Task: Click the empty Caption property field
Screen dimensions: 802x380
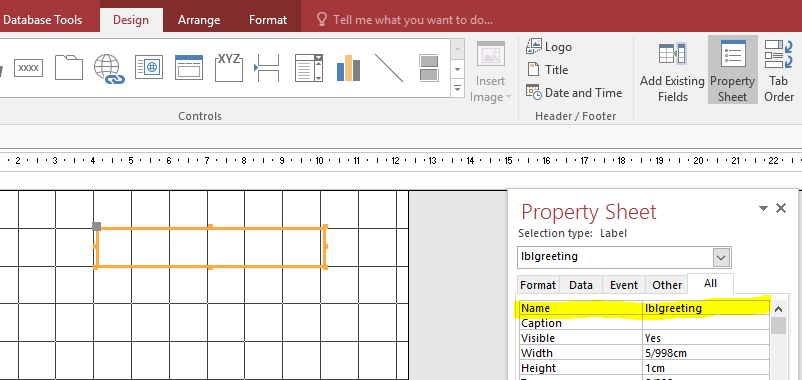Action: 706,323
